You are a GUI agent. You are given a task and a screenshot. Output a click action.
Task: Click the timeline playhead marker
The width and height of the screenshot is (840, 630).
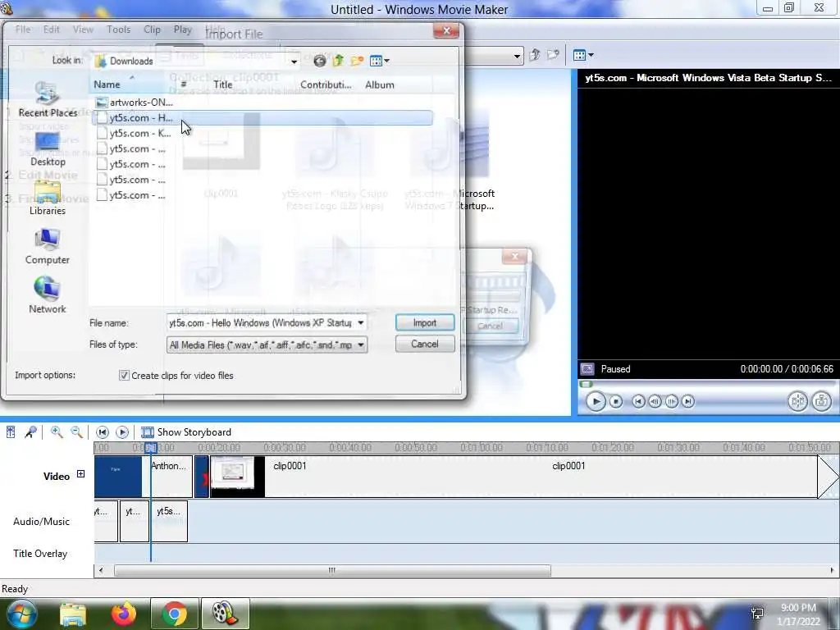(151, 447)
